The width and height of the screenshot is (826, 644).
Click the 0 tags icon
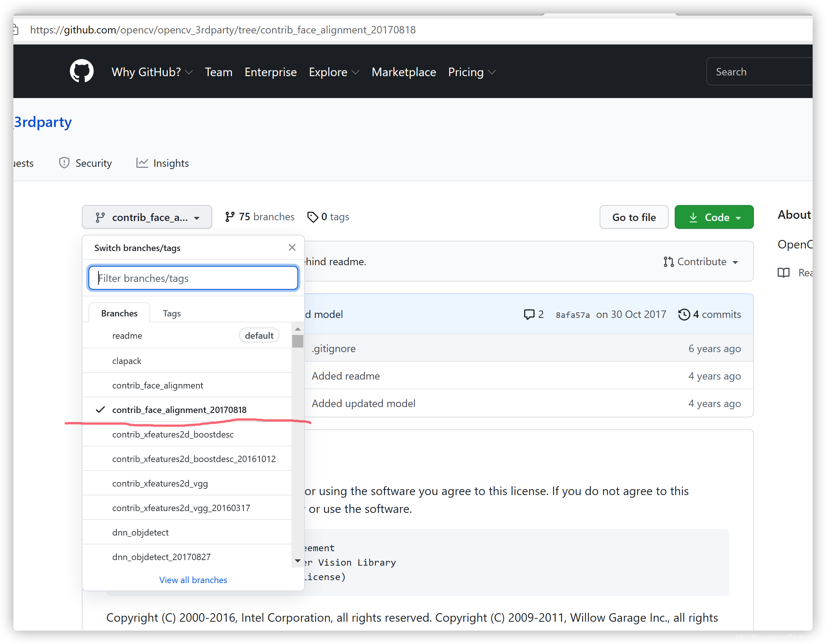tap(312, 217)
